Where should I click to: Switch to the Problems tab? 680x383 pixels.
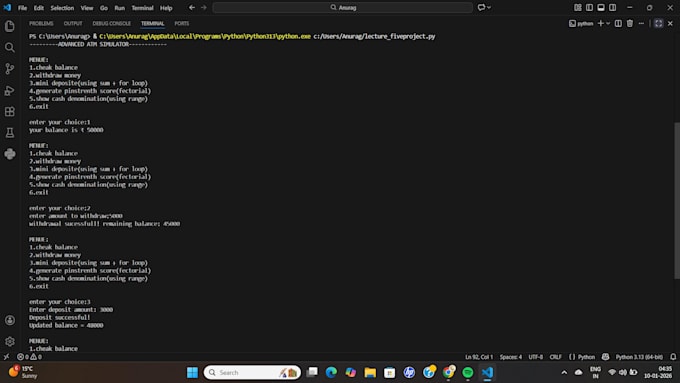(x=41, y=23)
